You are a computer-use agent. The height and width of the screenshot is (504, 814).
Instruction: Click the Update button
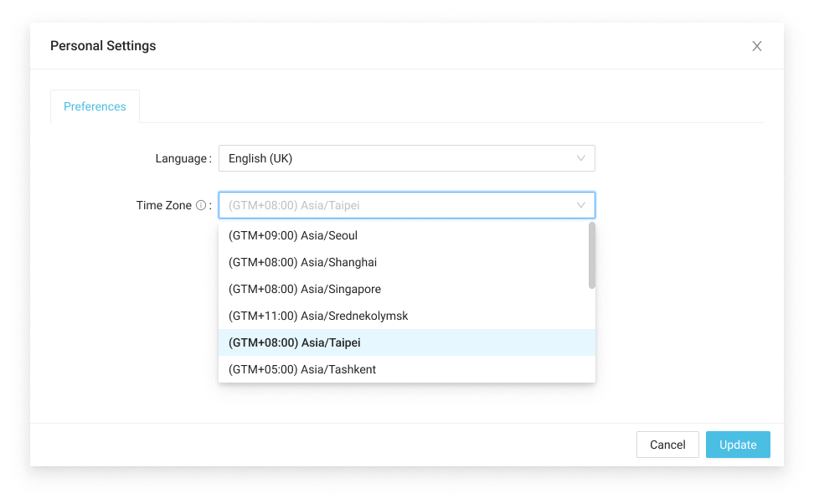[x=738, y=445]
